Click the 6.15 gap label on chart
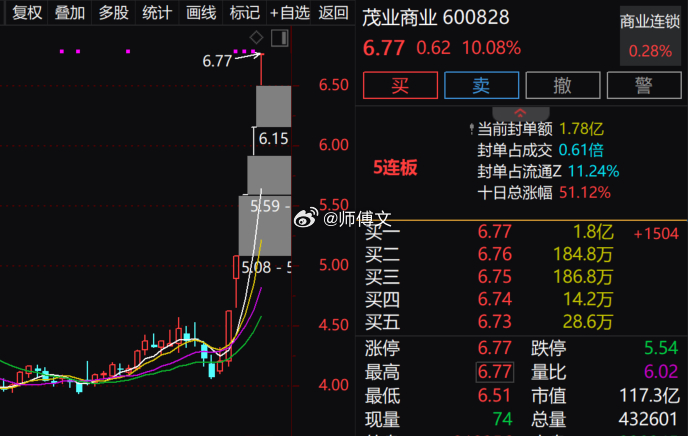The height and width of the screenshot is (436, 688). [273, 139]
